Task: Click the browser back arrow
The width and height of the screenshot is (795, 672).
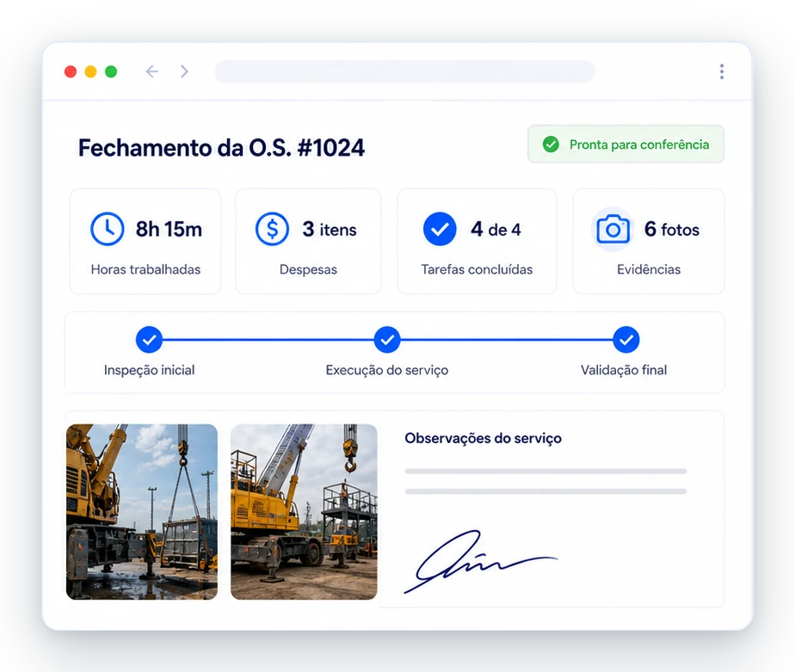Action: click(x=151, y=71)
